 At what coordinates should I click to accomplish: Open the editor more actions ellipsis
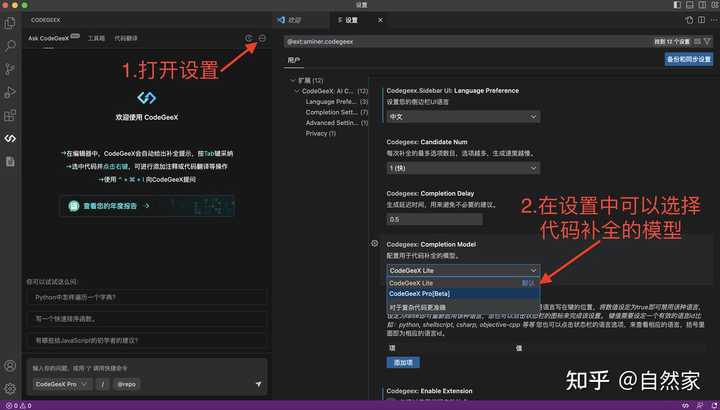(x=713, y=20)
